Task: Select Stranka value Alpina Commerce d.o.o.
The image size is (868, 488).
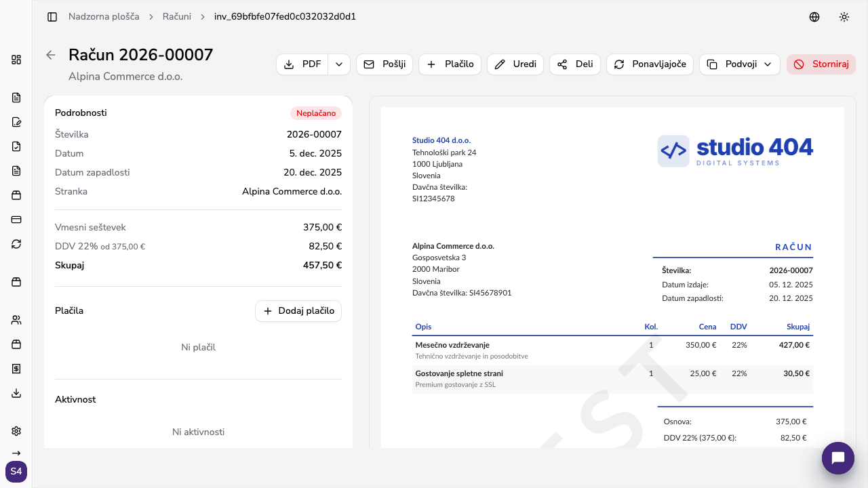Action: click(292, 191)
